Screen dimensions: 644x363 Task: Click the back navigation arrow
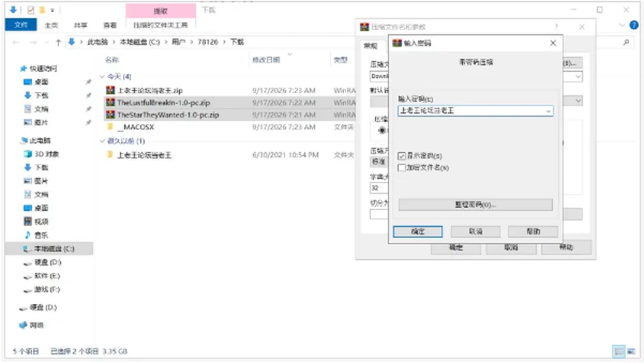pos(16,42)
